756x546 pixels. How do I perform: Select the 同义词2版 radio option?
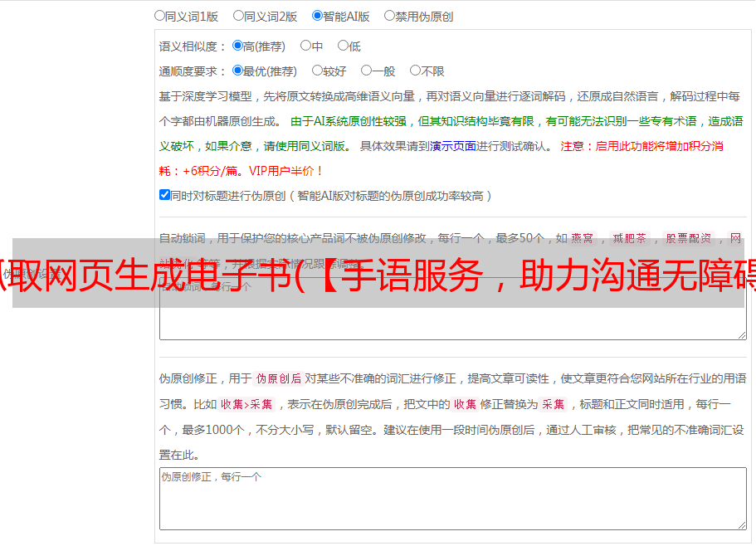click(239, 16)
